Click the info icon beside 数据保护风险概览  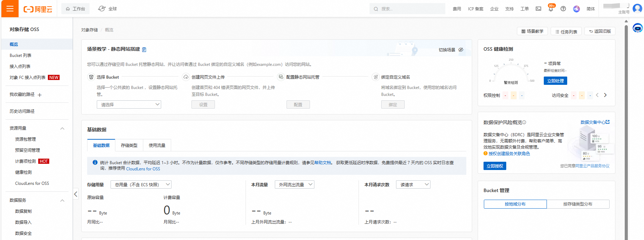click(524, 122)
